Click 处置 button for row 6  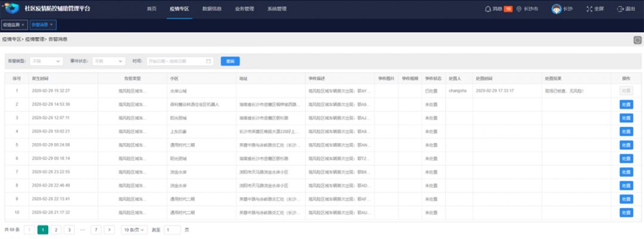[x=626, y=159]
